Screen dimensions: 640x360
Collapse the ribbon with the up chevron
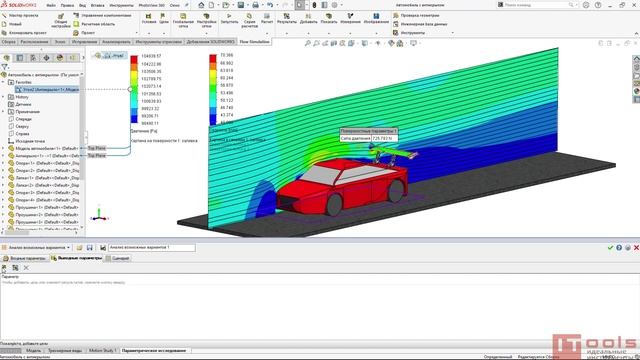636,33
